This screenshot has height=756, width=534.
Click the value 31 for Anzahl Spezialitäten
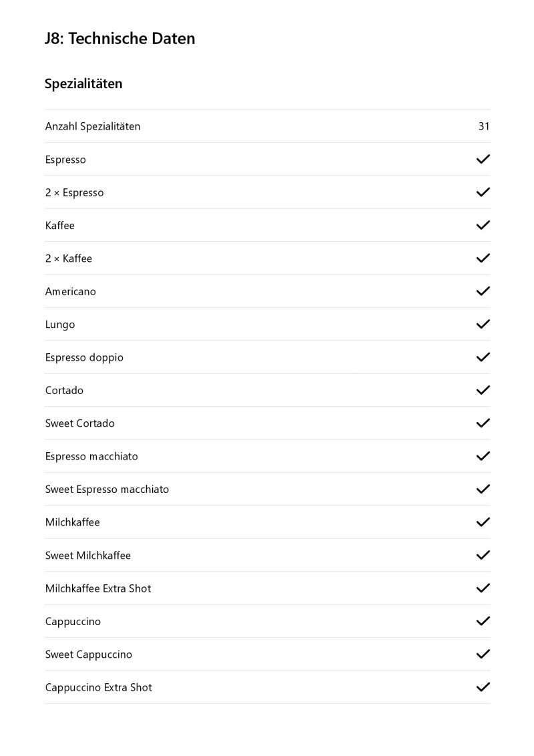coord(484,126)
